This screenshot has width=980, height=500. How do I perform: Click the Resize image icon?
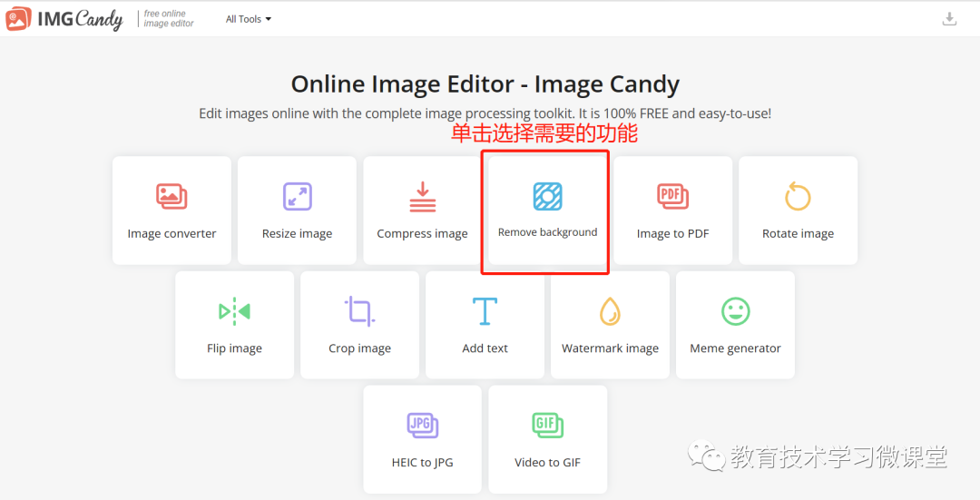(298, 196)
